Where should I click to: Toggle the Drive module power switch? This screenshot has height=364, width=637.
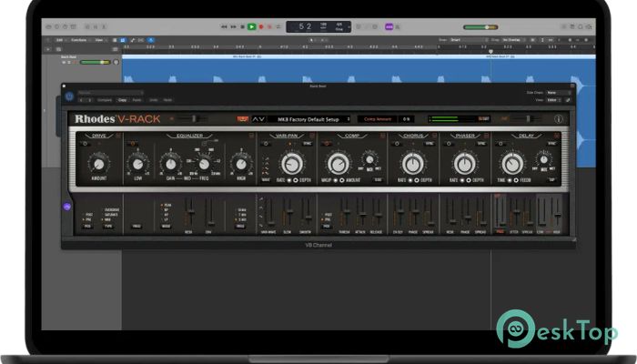tap(85, 144)
